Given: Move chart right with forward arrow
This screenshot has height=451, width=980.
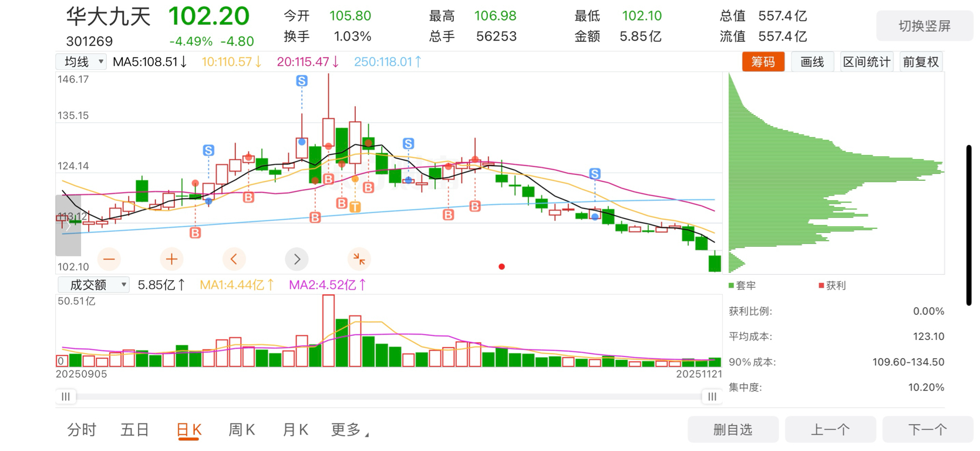Looking at the screenshot, I should (297, 259).
